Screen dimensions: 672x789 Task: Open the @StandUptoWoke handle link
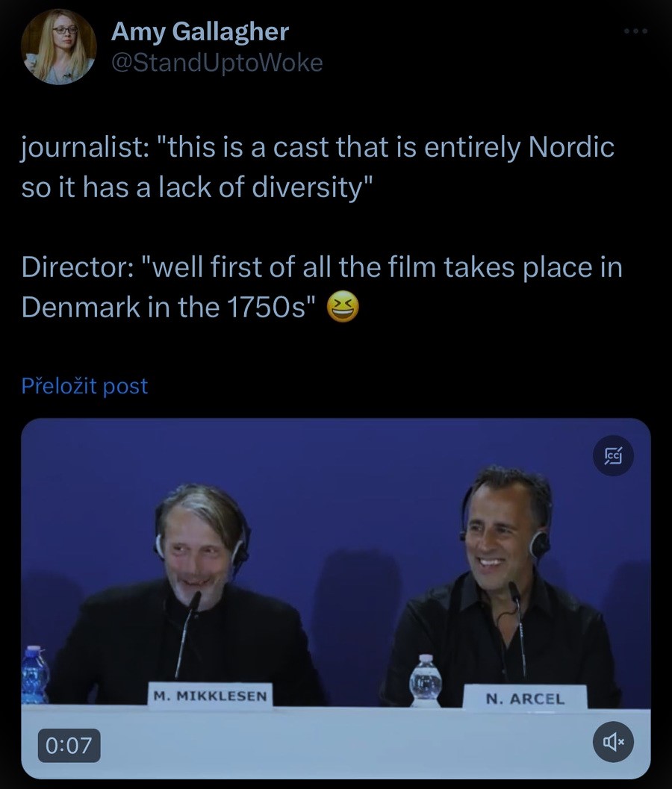[x=217, y=63]
